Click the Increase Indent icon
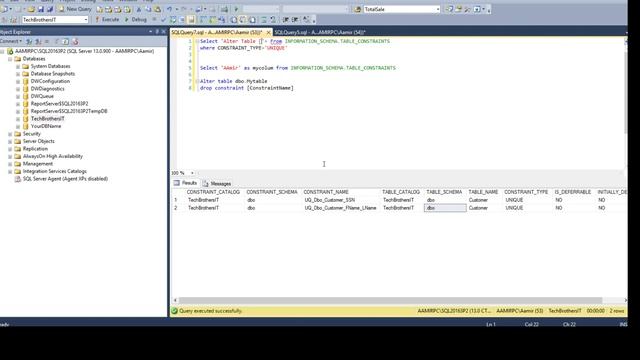The image size is (640, 360). 295,19
